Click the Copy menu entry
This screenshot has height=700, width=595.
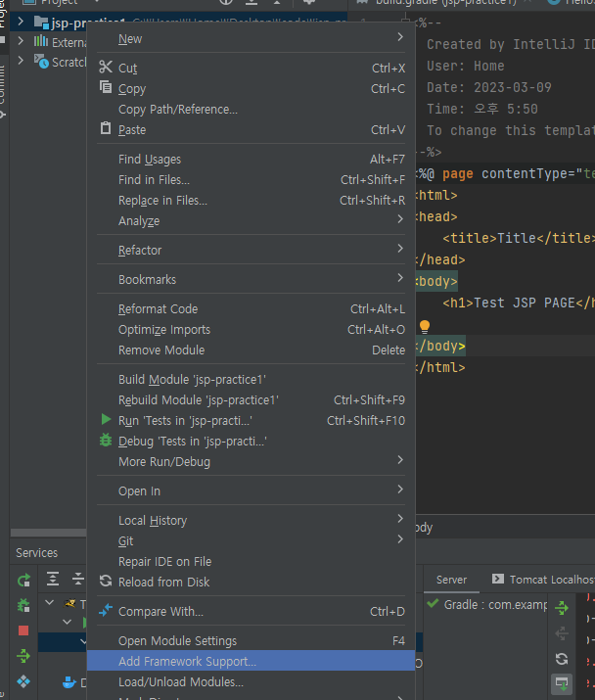pos(251,88)
